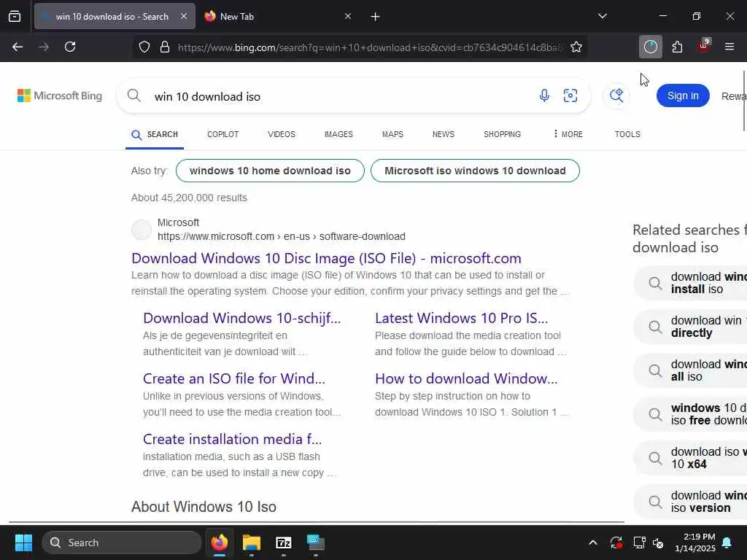Viewport: 747px width, 560px height.
Task: Click the tracking protection shield icon
Action: [144, 47]
